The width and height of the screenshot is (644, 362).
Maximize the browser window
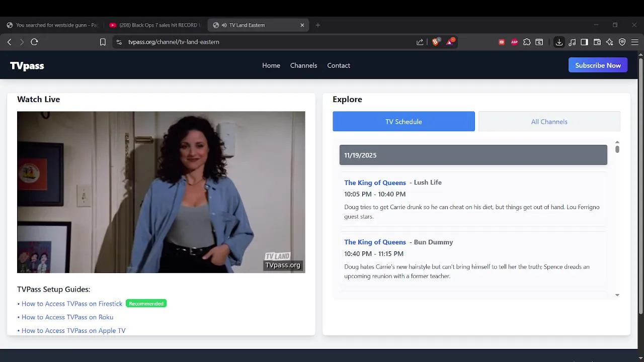[615, 25]
